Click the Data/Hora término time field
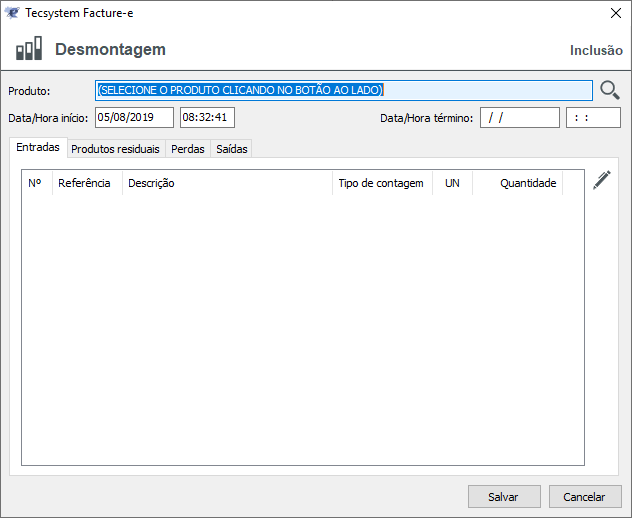This screenshot has width=632, height=518. click(593, 117)
